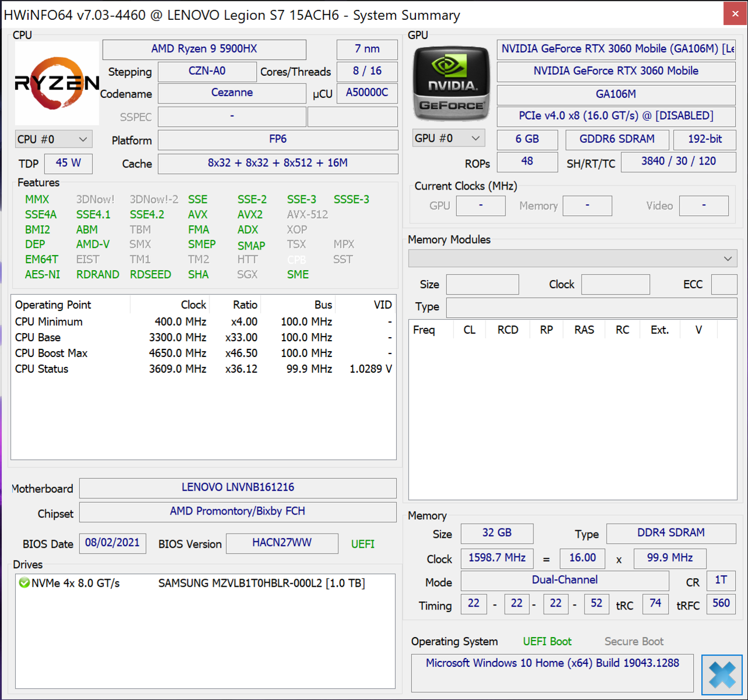The width and height of the screenshot is (748, 700).
Task: Click the memory module Type field
Action: pyautogui.click(x=592, y=307)
